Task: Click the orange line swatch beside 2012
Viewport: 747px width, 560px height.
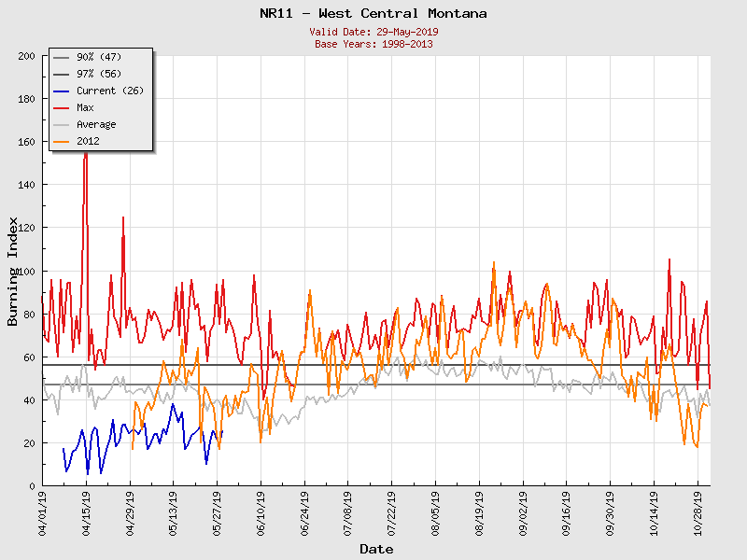Action: 62,141
